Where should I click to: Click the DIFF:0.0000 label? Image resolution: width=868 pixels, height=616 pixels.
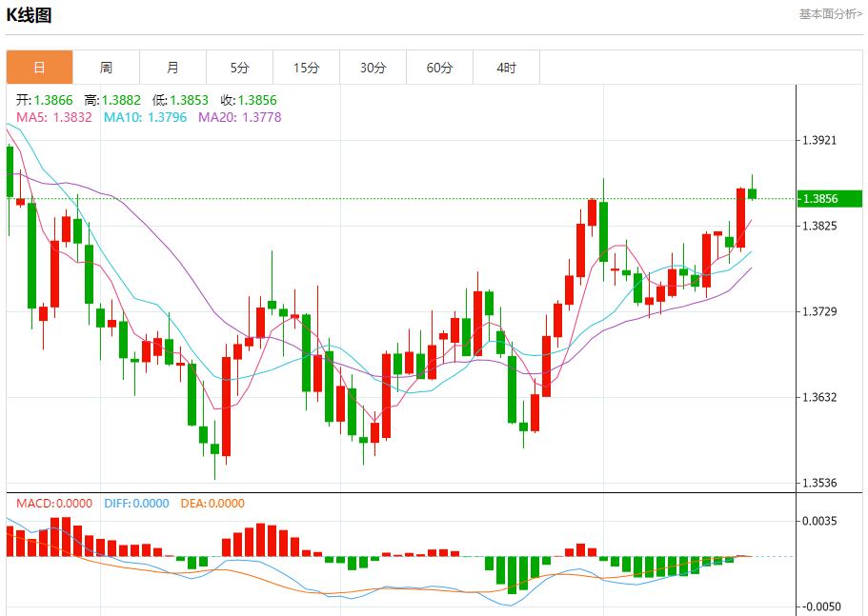136,504
